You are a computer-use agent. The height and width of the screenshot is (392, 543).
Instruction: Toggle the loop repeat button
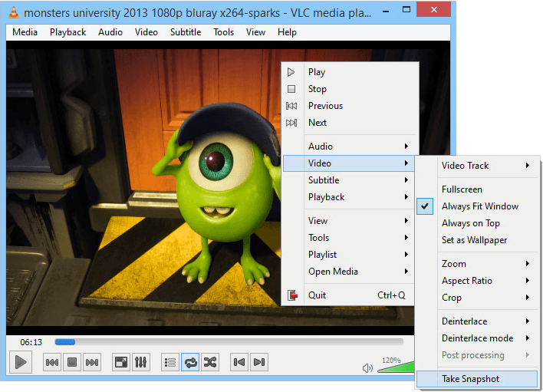190,363
